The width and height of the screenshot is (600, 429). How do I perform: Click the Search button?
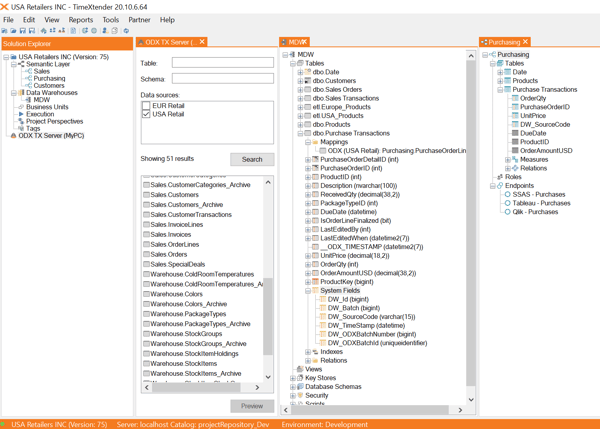pyautogui.click(x=252, y=159)
